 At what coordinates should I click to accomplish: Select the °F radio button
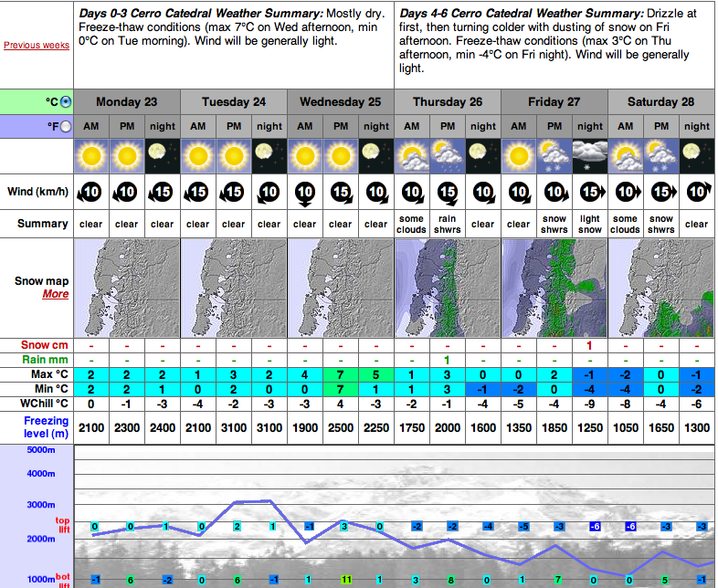point(66,126)
